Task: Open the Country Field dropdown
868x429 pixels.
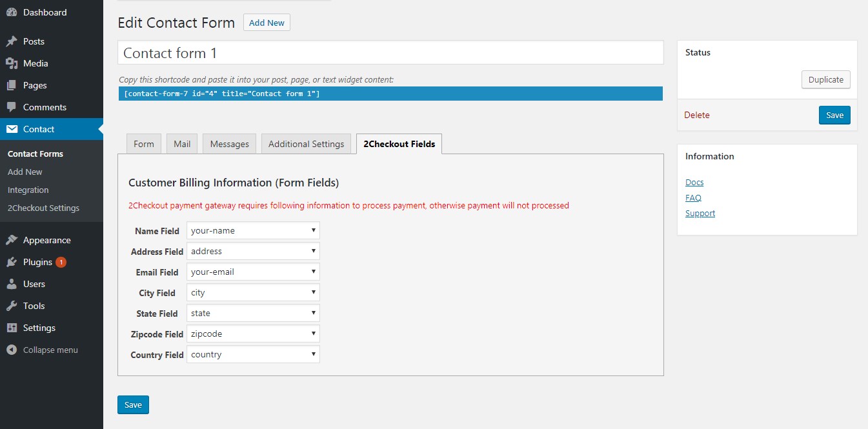Action: tap(253, 354)
